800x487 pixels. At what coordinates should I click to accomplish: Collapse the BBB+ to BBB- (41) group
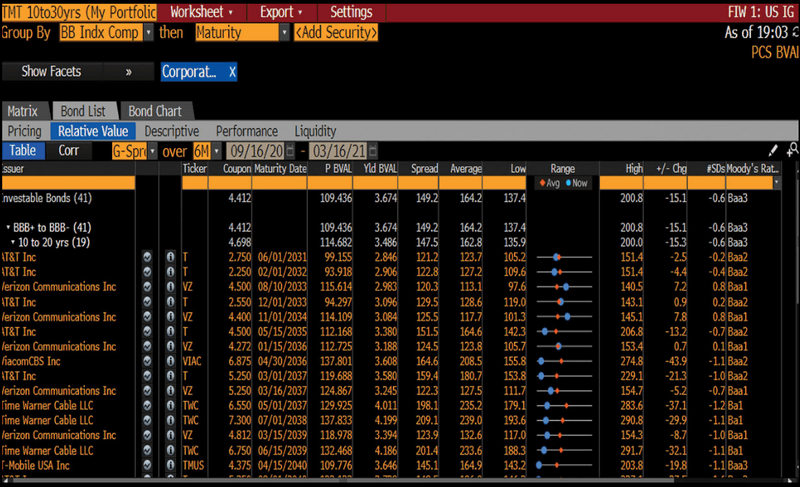pyautogui.click(x=8, y=227)
